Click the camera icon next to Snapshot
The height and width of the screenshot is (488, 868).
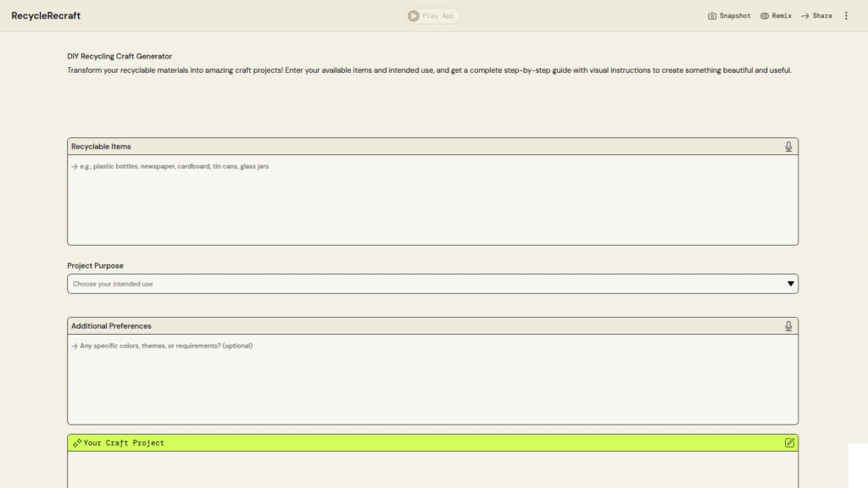click(712, 16)
